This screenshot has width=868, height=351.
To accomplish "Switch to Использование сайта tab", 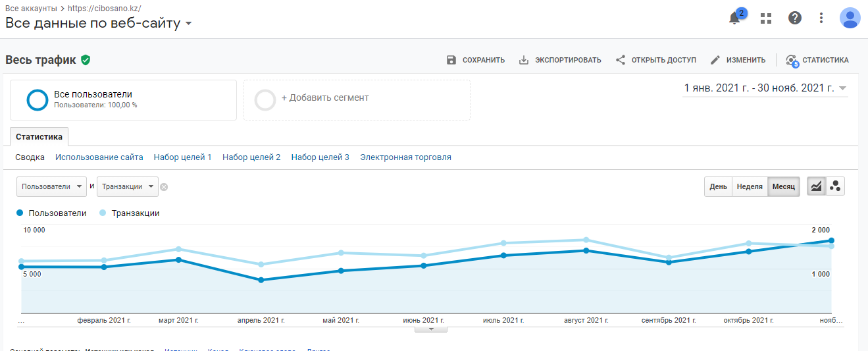I will [99, 157].
